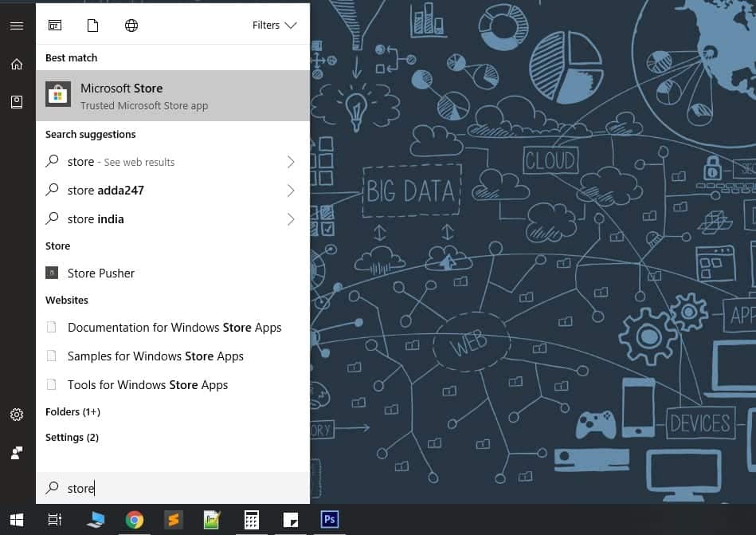The width and height of the screenshot is (756, 535).
Task: Click the Websites section heading
Action: [67, 300]
